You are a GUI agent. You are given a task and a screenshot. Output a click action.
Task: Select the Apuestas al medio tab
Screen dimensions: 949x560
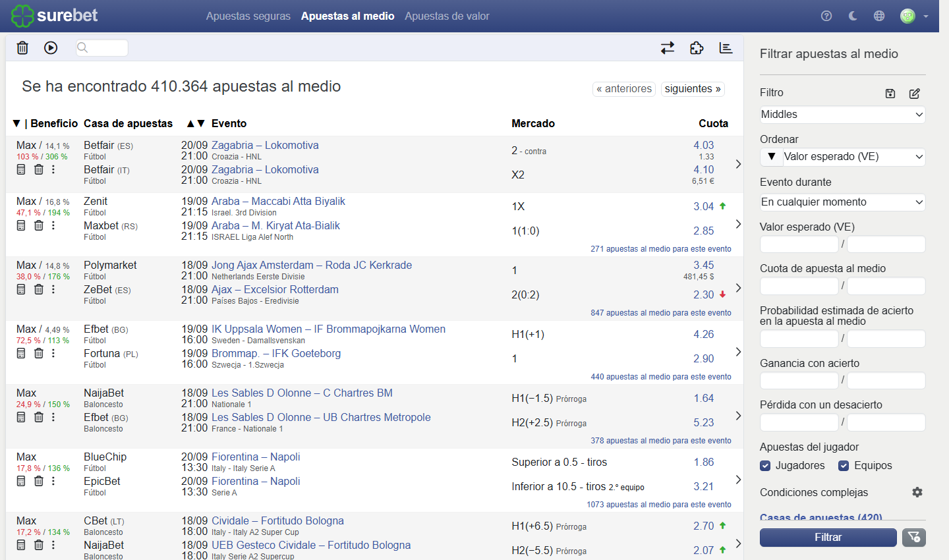pos(348,16)
